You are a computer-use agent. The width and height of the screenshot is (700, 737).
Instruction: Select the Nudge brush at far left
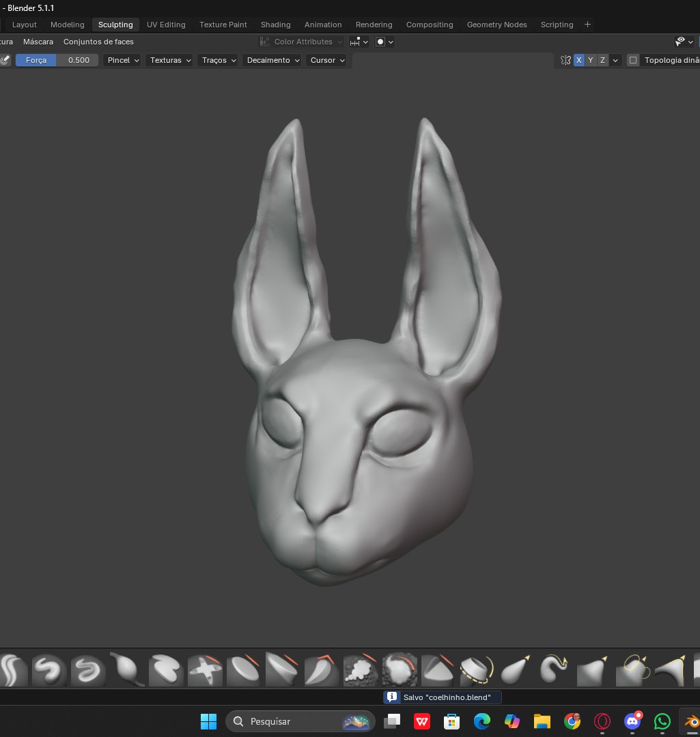(14, 671)
